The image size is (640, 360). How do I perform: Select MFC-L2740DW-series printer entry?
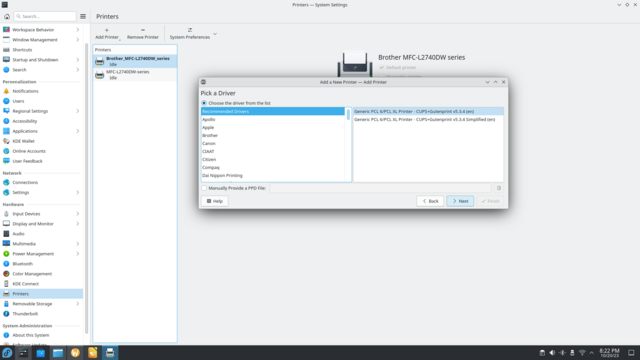[135, 75]
